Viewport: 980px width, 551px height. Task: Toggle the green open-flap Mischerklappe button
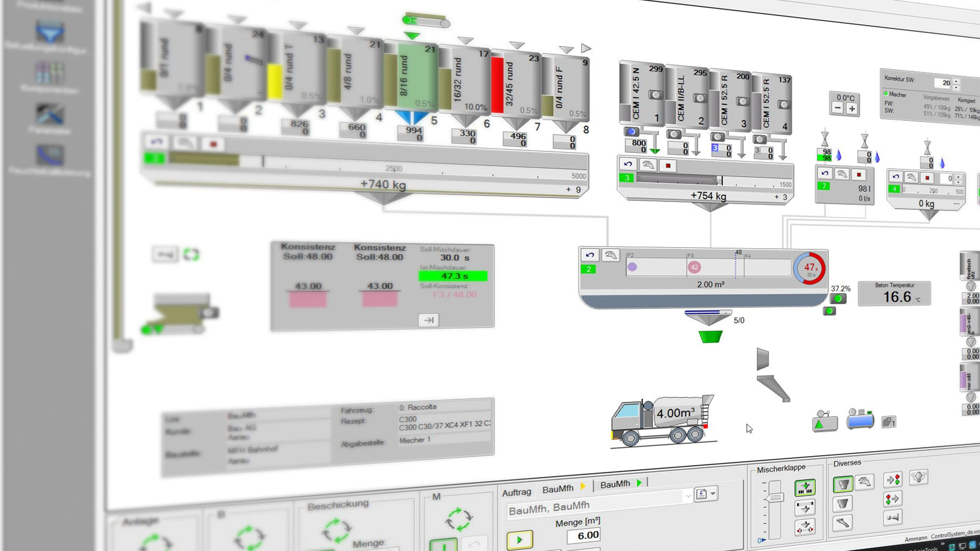[805, 488]
